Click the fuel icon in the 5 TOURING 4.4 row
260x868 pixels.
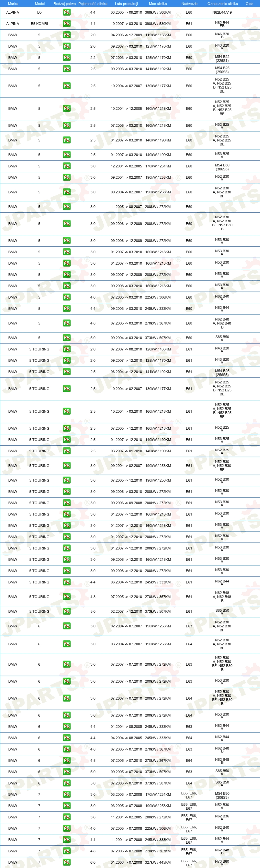tap(67, 582)
